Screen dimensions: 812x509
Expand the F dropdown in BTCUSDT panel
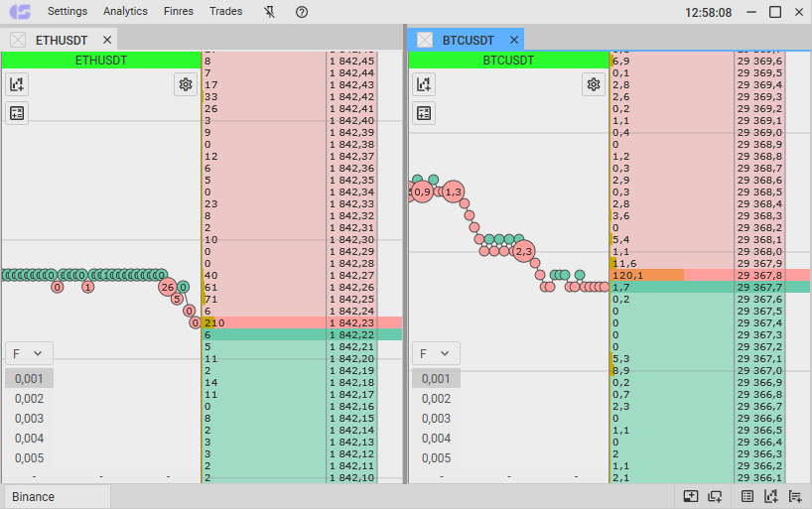pos(436,353)
